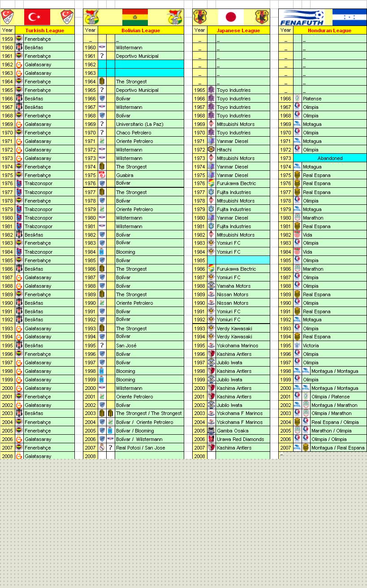Click the Victoria crest in Honduran 1995 row
Viewport: 367px width, 588px height.
click(298, 346)
